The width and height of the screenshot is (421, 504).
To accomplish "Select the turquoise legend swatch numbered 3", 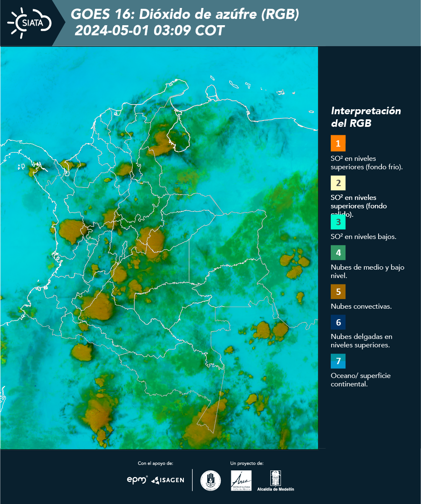I will [338, 222].
